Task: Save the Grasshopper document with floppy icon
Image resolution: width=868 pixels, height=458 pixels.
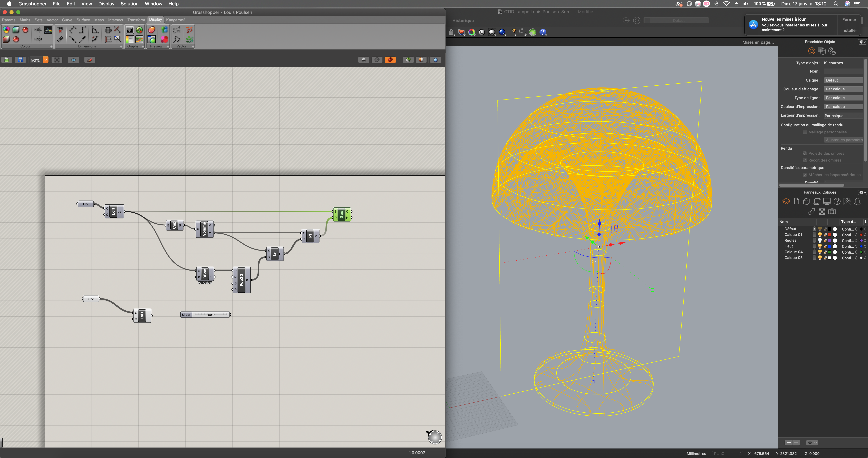Action: [x=20, y=60]
